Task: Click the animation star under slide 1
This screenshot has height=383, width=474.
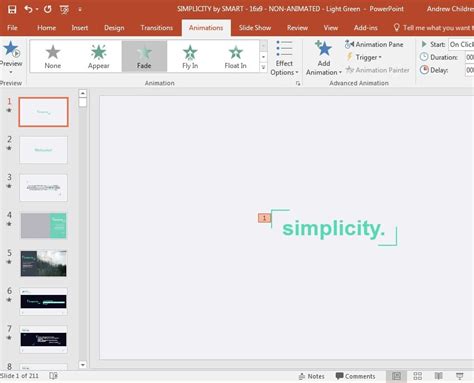Action: pyautogui.click(x=9, y=110)
